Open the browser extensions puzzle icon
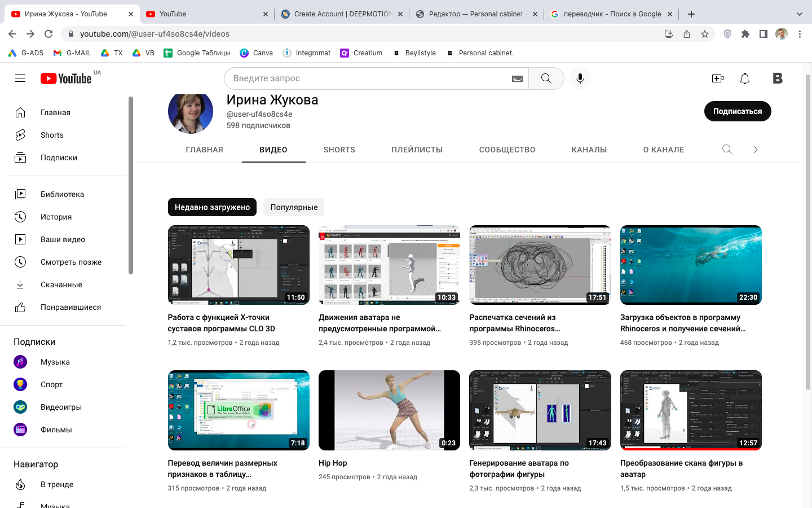The width and height of the screenshot is (812, 508). coord(745,34)
